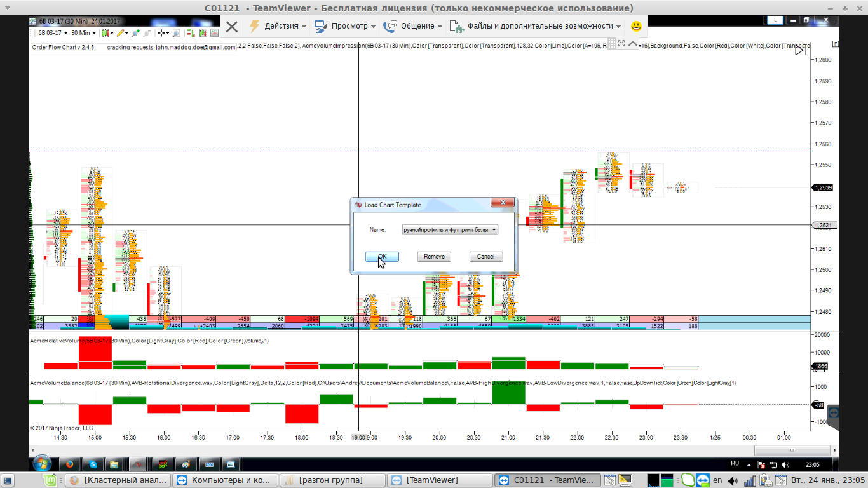Click the Order Flow Chart v.2.4.8 label

coord(63,47)
